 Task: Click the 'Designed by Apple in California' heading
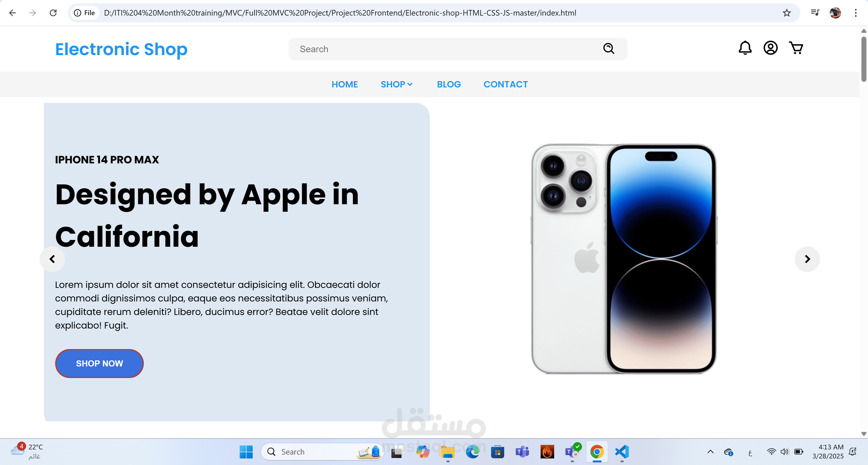(x=207, y=216)
